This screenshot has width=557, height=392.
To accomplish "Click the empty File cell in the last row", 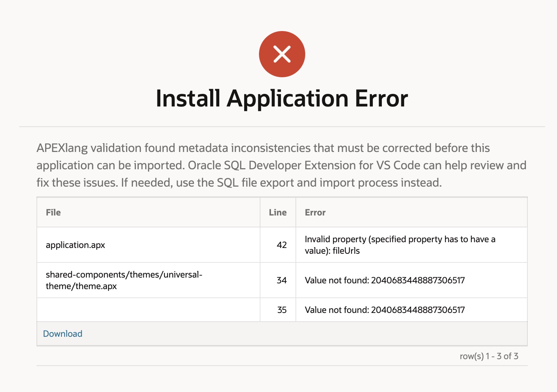I will [148, 310].
